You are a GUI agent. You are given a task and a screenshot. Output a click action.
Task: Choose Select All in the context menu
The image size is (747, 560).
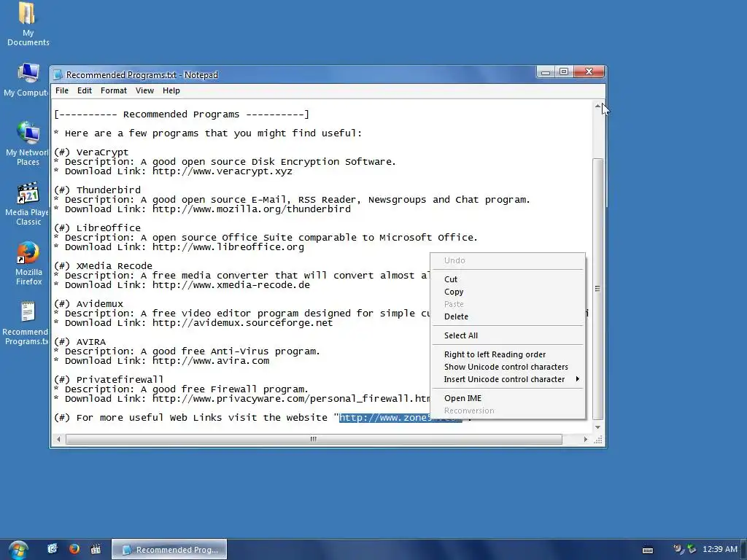508,335
